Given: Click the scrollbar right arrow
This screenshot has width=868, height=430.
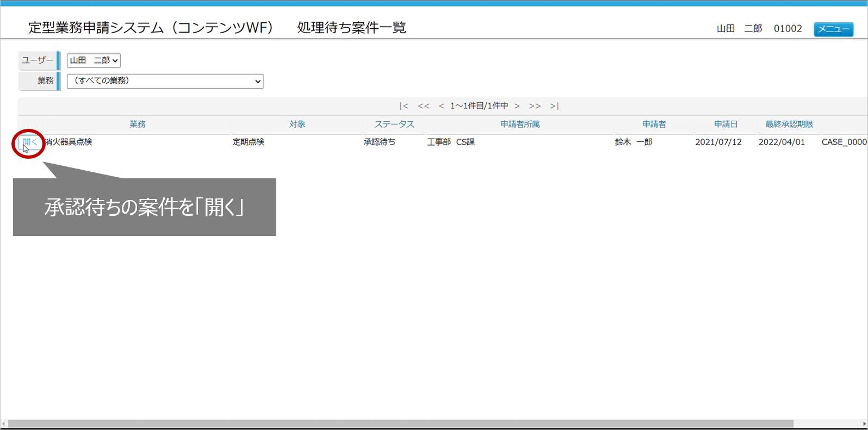Looking at the screenshot, I should point(864,423).
